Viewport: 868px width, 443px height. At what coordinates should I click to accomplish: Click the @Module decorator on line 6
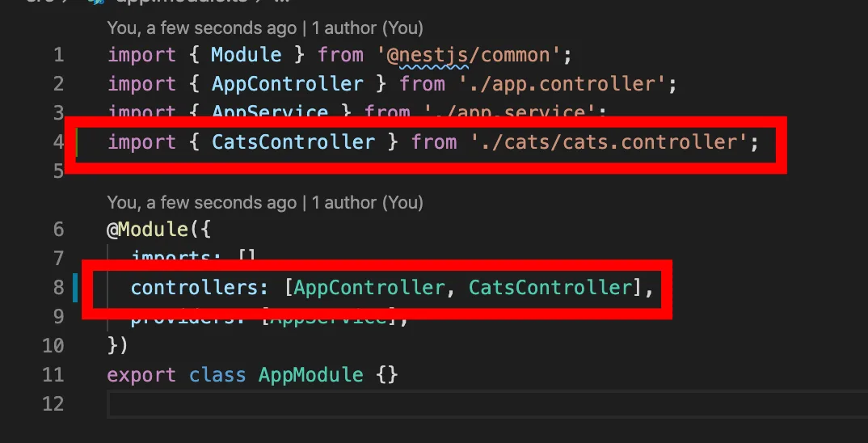click(x=147, y=230)
